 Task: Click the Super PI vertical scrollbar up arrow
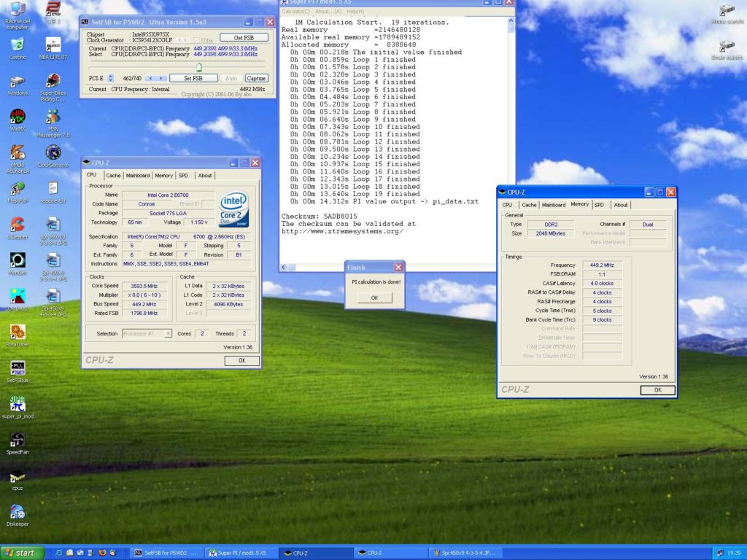click(511, 21)
